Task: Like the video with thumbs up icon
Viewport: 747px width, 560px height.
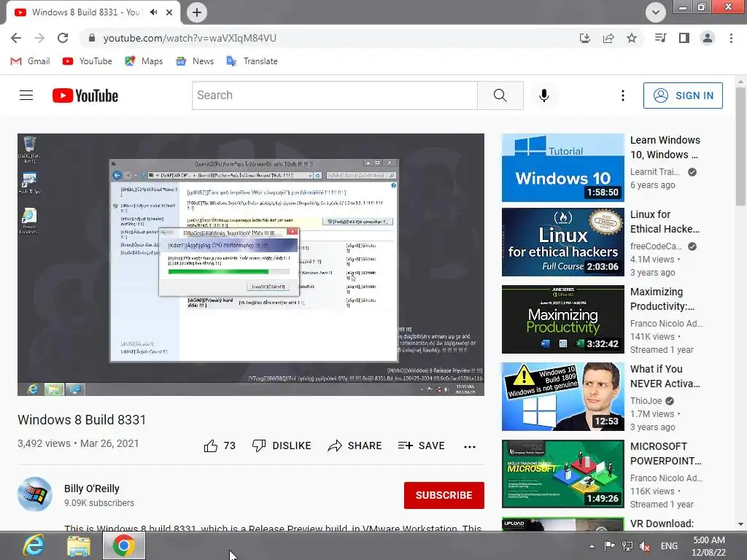Action: (x=211, y=446)
